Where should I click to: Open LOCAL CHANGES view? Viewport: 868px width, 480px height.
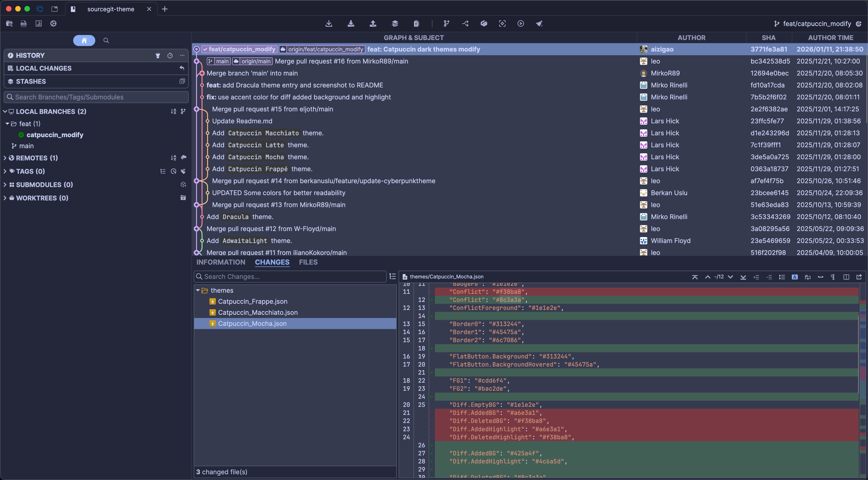[44, 68]
